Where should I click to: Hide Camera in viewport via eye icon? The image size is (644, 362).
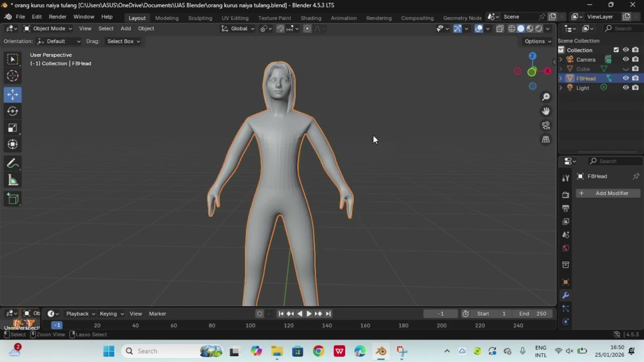[626, 59]
